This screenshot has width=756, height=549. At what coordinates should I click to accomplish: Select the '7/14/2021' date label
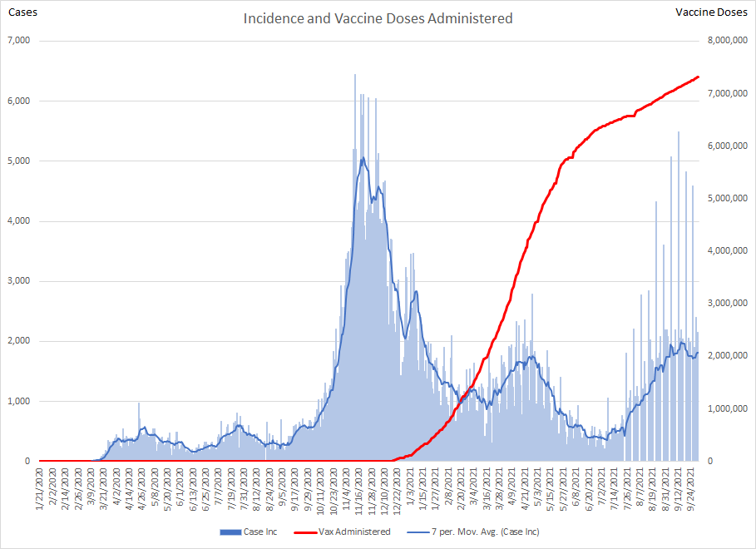[x=614, y=487]
